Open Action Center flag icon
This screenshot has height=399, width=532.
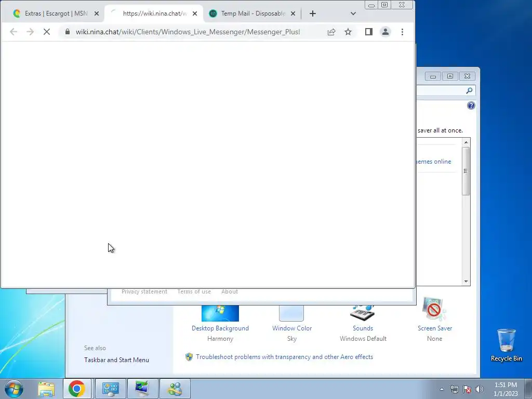(x=467, y=389)
